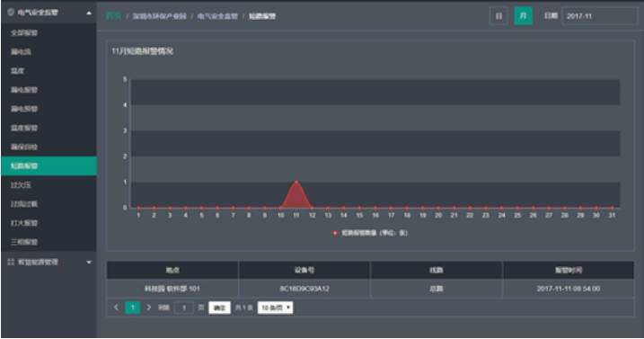Screen dimensions: 644x339
Task: Collapse the 电气安全监管 sidebar section
Action: click(89, 13)
